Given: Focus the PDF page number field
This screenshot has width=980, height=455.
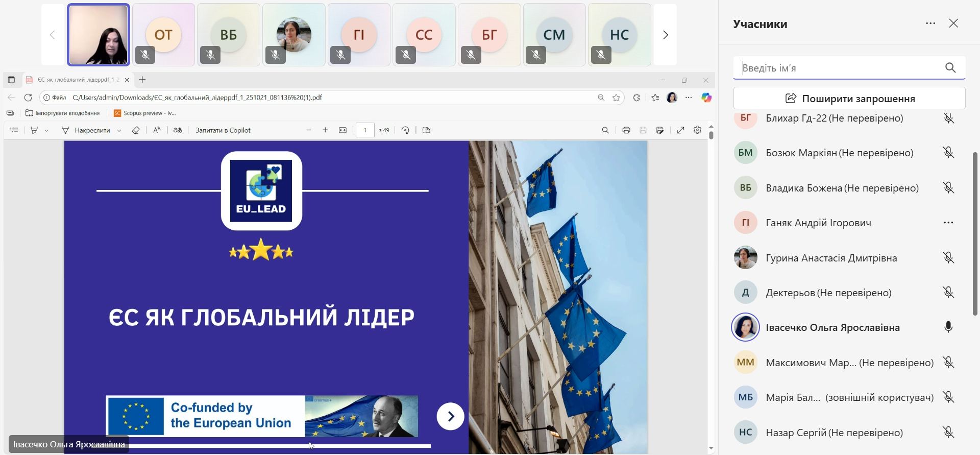Looking at the screenshot, I should click(x=365, y=130).
